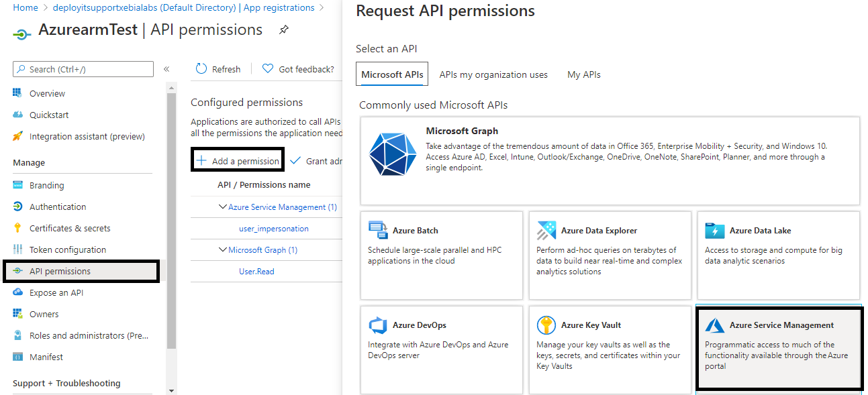Go to Quickstart in the sidebar

tap(49, 115)
